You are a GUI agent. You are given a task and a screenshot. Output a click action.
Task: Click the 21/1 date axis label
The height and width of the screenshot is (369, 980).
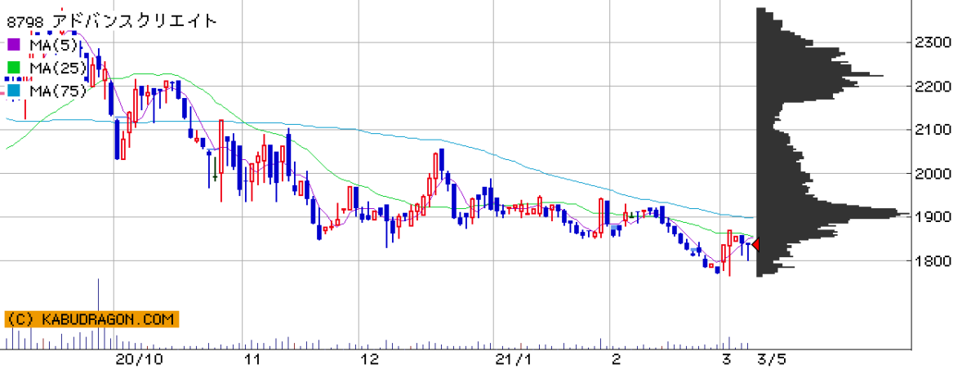click(x=514, y=359)
